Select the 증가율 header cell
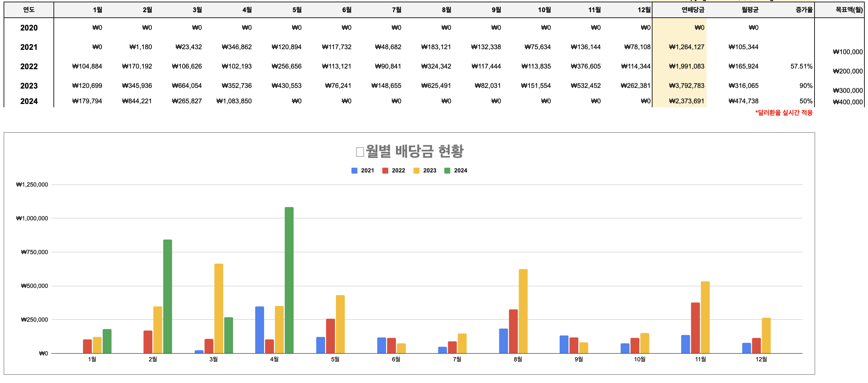 (804, 10)
